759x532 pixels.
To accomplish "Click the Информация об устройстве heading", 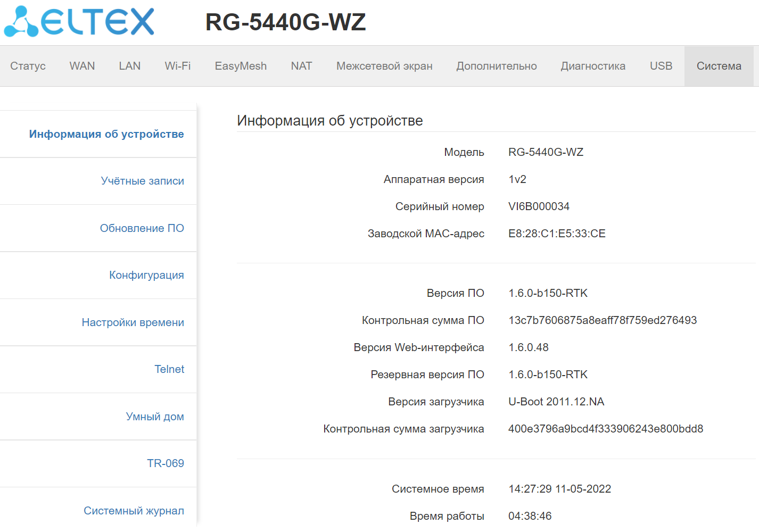I will pyautogui.click(x=330, y=121).
